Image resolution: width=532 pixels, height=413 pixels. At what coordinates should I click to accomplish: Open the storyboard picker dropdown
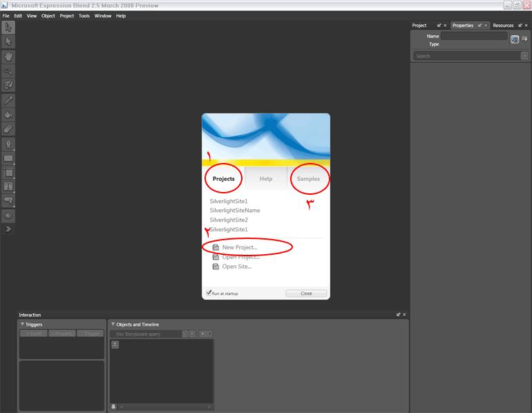point(184,334)
